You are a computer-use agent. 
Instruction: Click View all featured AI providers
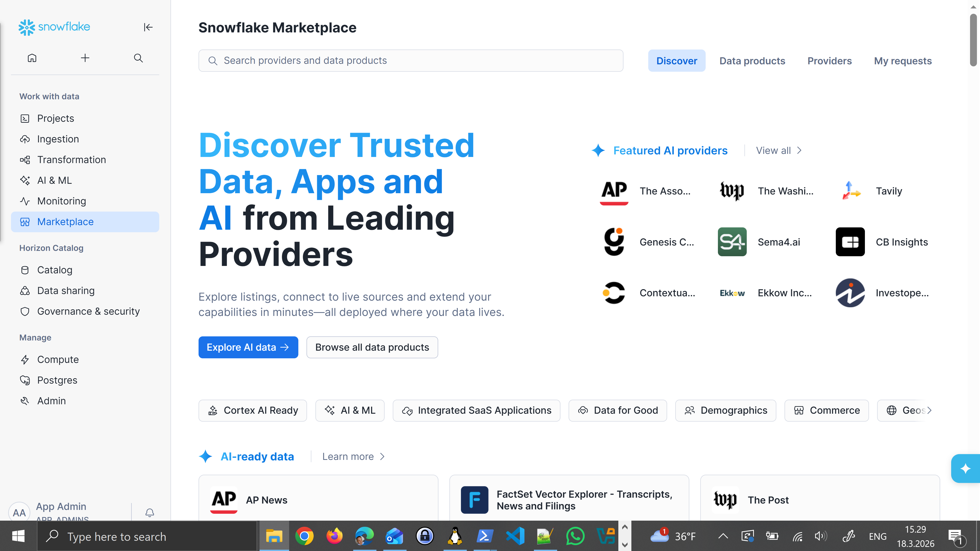click(779, 150)
